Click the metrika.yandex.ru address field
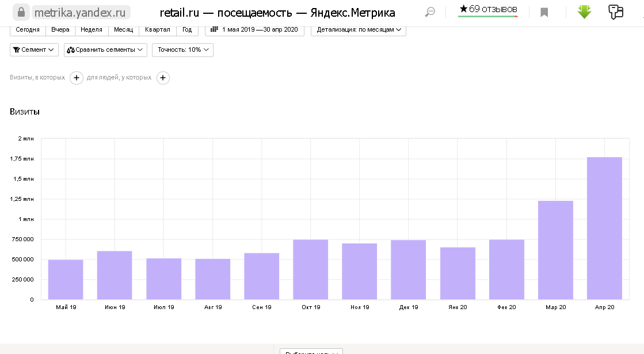 tap(81, 13)
